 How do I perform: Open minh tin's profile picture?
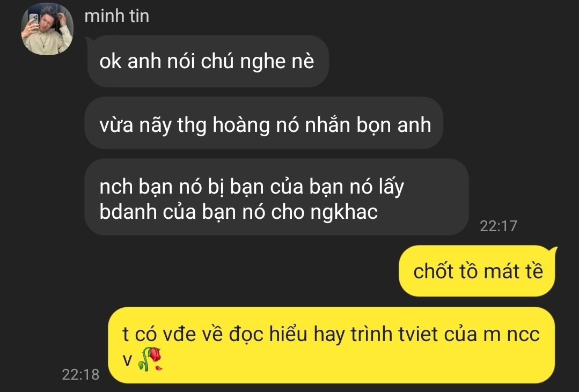point(47,29)
